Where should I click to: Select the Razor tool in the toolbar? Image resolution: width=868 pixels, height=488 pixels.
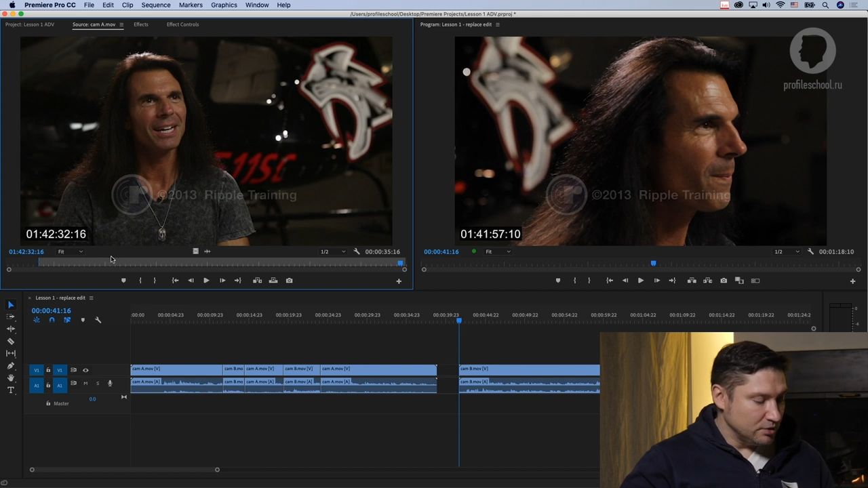[11, 341]
